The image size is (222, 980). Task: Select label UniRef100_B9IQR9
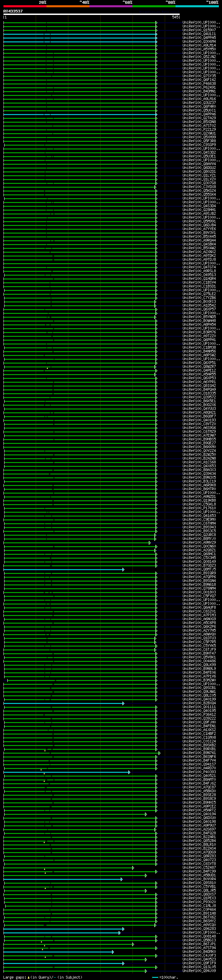(199, 573)
